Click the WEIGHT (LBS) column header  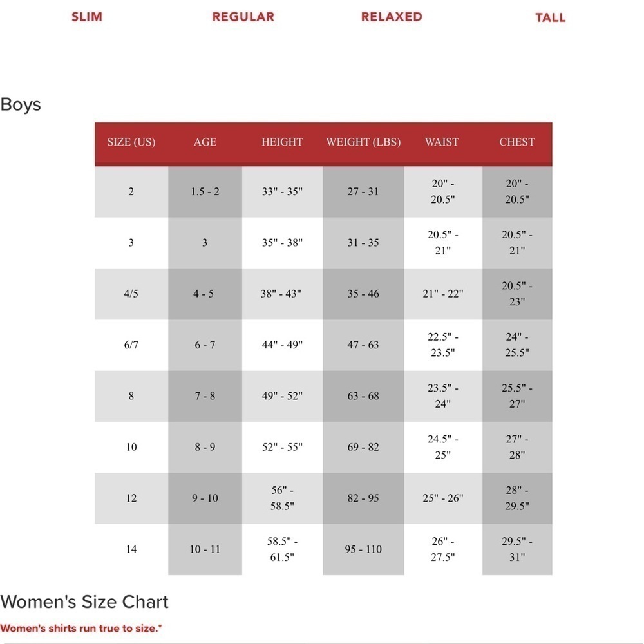[x=363, y=142]
